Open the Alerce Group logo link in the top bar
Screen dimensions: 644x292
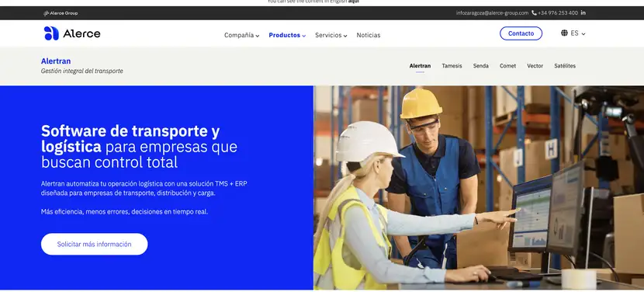click(61, 13)
